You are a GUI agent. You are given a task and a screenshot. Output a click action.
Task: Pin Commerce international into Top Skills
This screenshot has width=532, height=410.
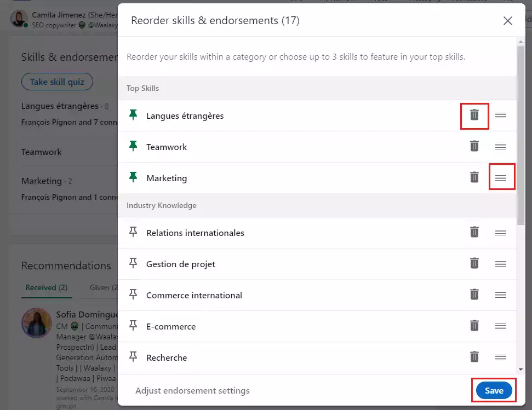click(132, 294)
